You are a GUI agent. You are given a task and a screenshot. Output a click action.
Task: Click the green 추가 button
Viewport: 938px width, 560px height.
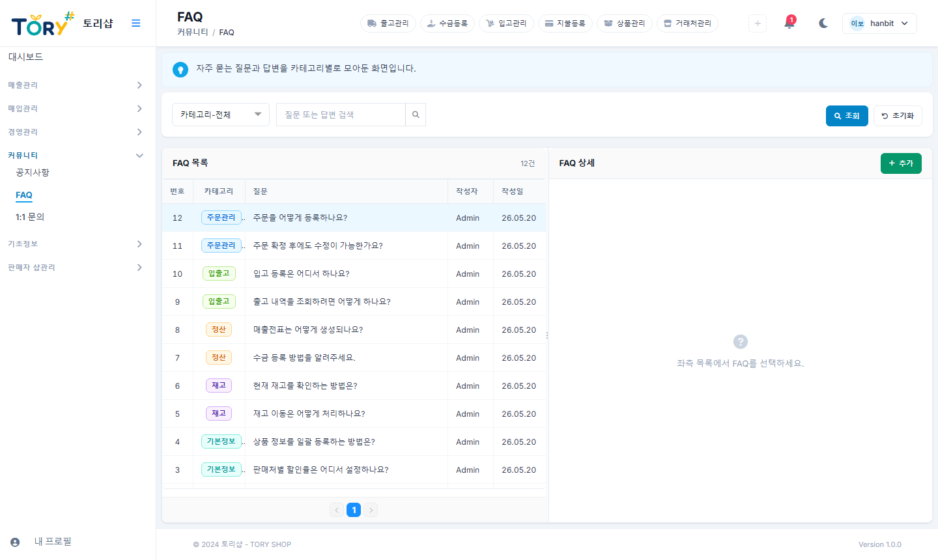901,163
